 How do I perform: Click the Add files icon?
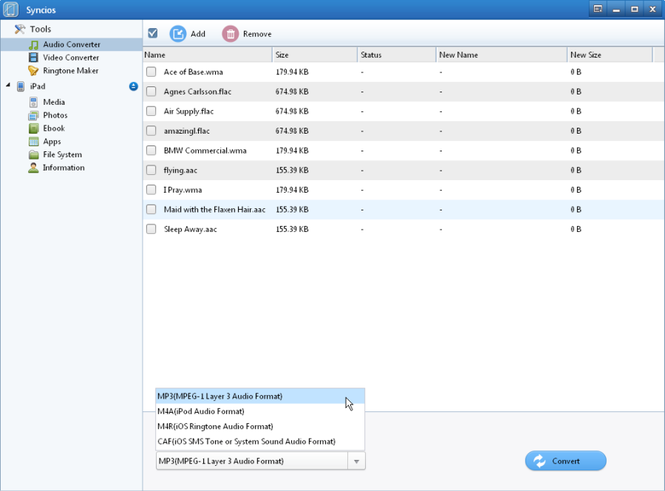(x=178, y=34)
